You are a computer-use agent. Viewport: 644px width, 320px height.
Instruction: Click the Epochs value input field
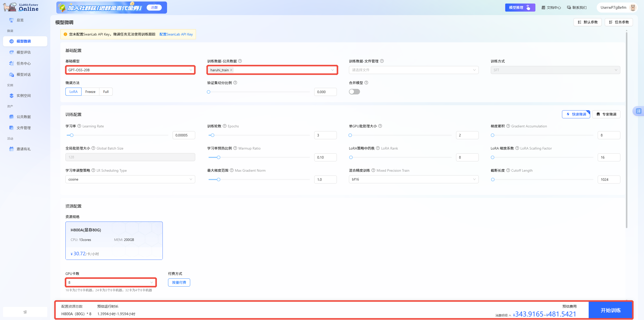(x=325, y=135)
